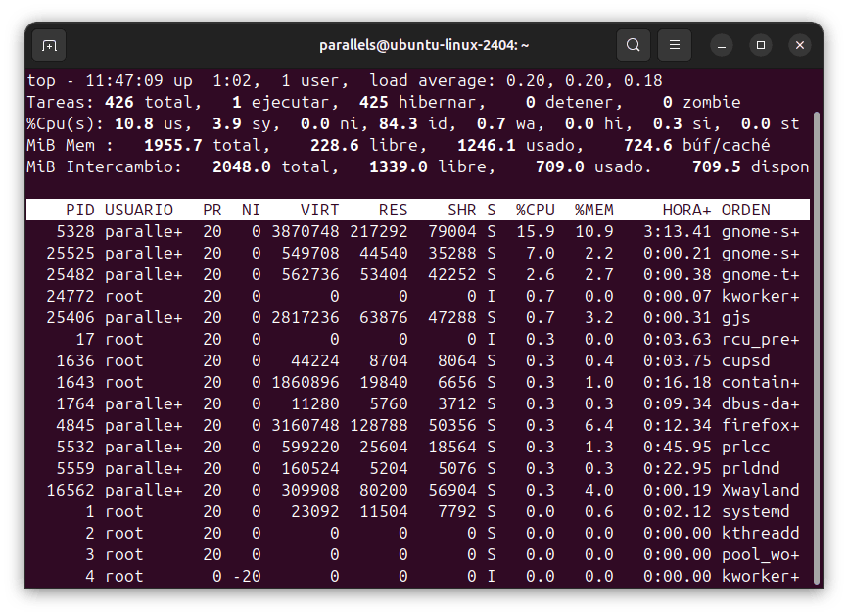Click the load average text
The image size is (848, 616).
[x=516, y=80]
